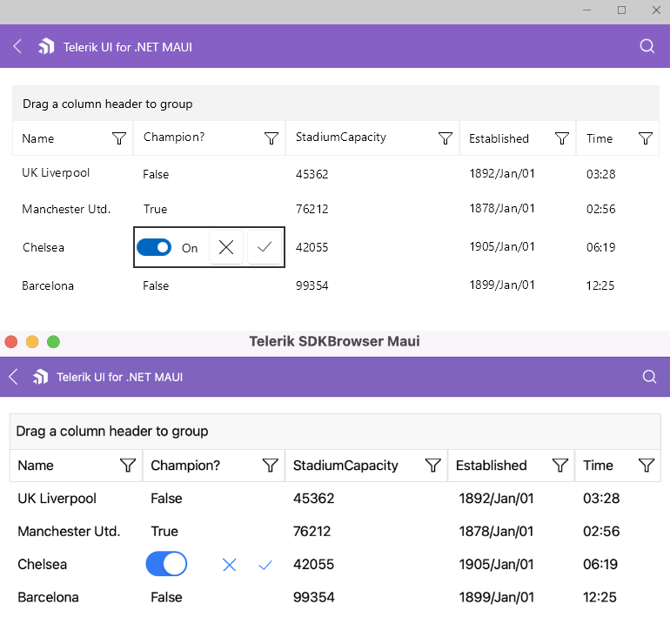Select Barcelona cell in top window
This screenshot has height=644, width=670.
pos(48,285)
